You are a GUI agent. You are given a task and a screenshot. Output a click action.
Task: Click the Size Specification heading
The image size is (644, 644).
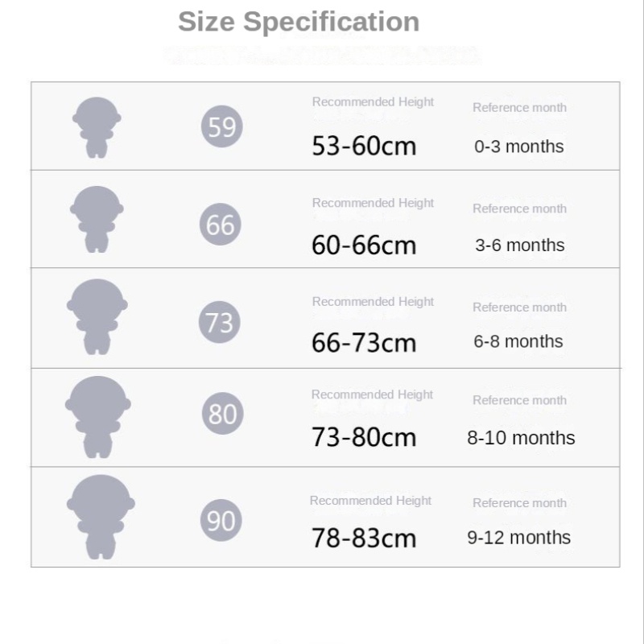point(299,22)
